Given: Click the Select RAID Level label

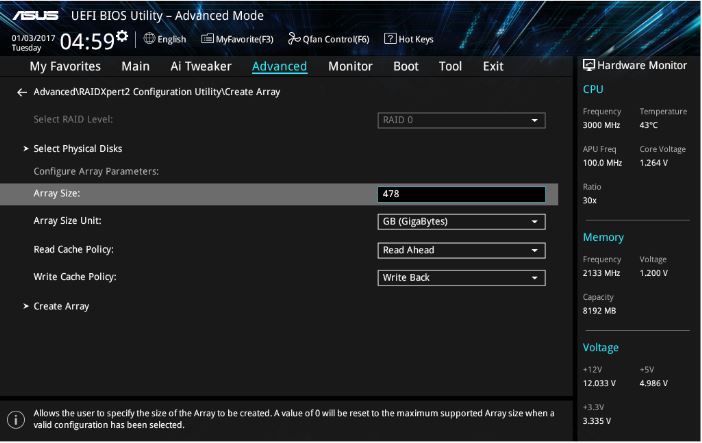Looking at the screenshot, I should (73, 120).
